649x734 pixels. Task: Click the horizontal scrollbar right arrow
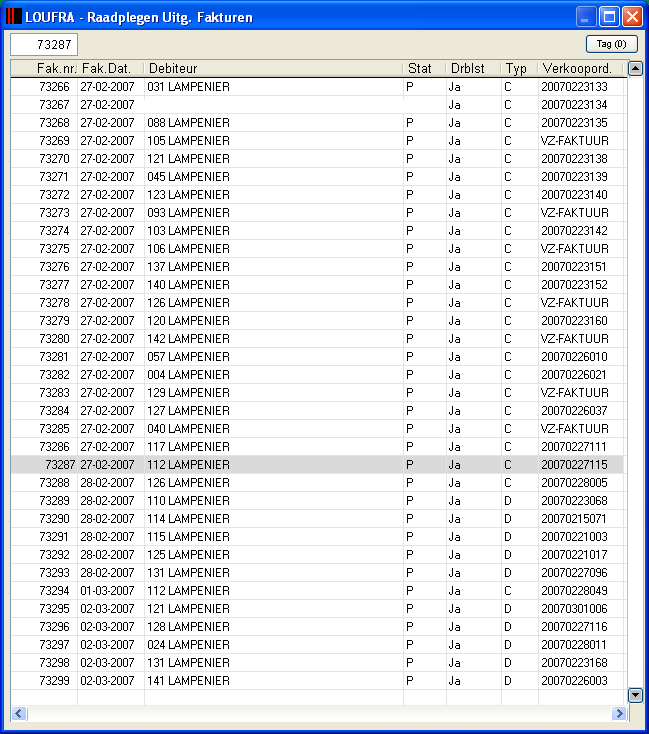(x=619, y=713)
